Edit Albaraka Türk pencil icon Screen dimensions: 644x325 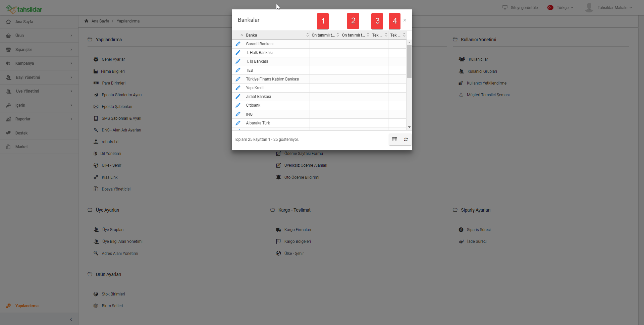pyautogui.click(x=238, y=123)
